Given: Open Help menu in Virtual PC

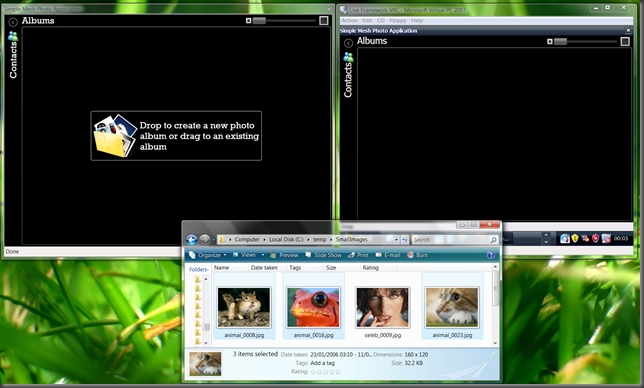Looking at the screenshot, I should point(417,21).
